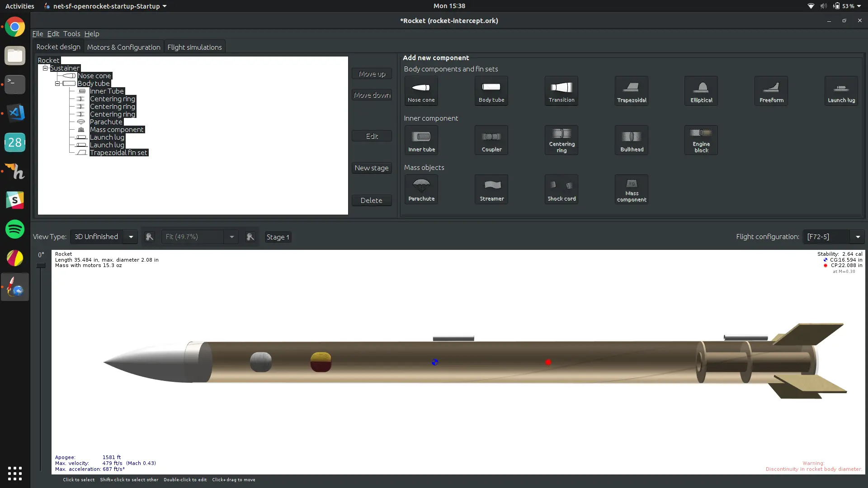Collapse the Body tube tree node

click(x=57, y=83)
